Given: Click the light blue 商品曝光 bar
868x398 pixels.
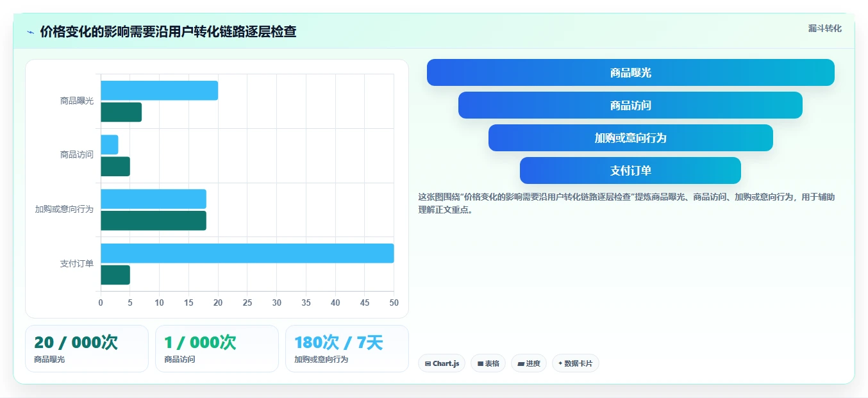Looking at the screenshot, I should click(159, 90).
